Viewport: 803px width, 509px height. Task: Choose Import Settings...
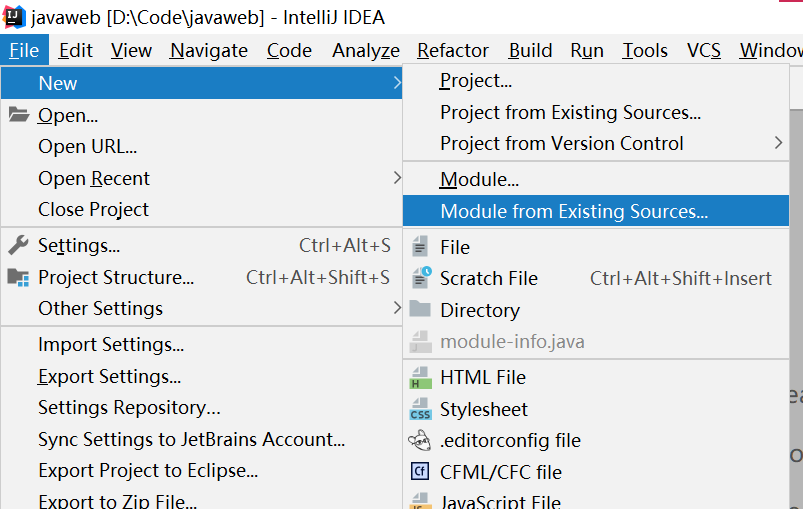coord(201,345)
